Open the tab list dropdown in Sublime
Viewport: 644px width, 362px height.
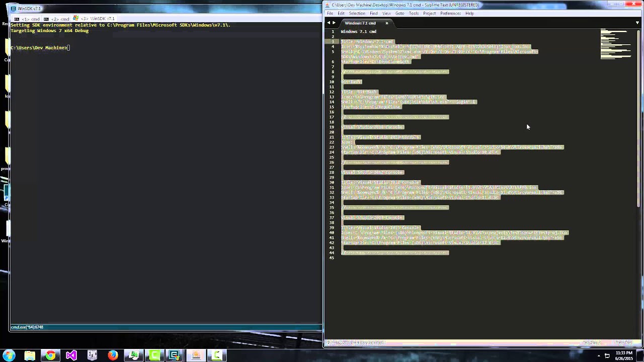pos(637,23)
